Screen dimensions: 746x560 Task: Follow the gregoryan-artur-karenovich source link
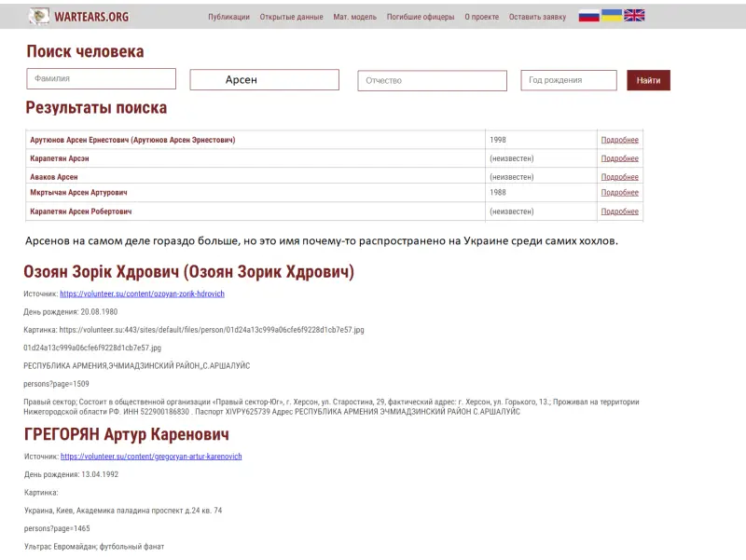pyautogui.click(x=151, y=457)
